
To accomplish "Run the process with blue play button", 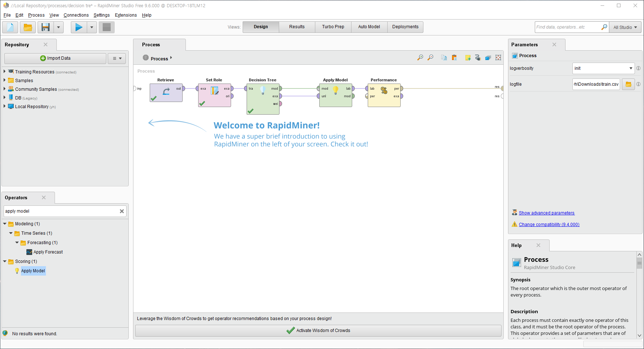I will (79, 27).
